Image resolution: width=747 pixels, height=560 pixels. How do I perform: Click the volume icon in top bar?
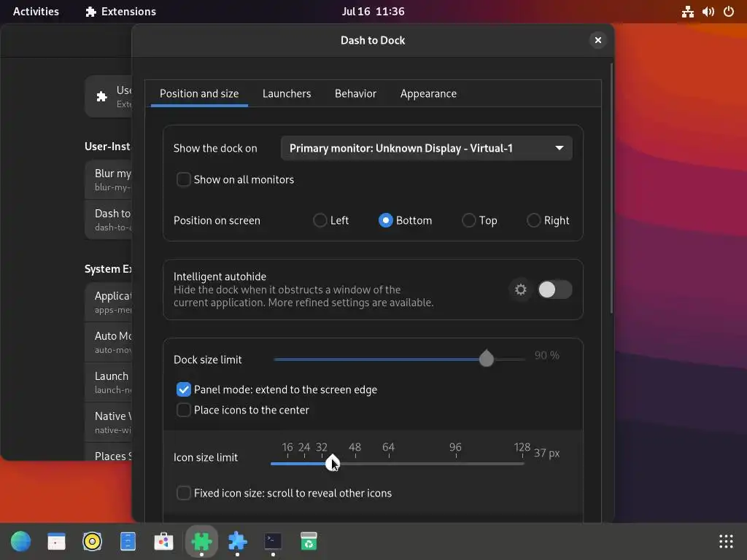coord(708,12)
